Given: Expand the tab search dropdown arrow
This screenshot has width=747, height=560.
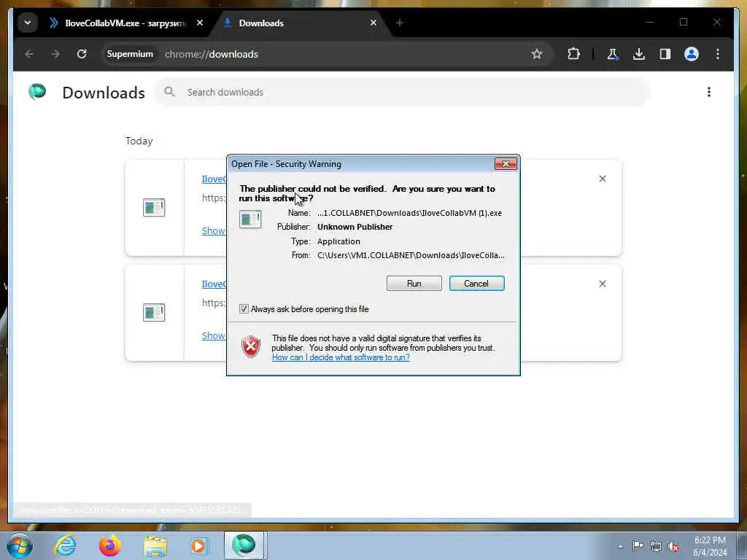Looking at the screenshot, I should click(28, 23).
